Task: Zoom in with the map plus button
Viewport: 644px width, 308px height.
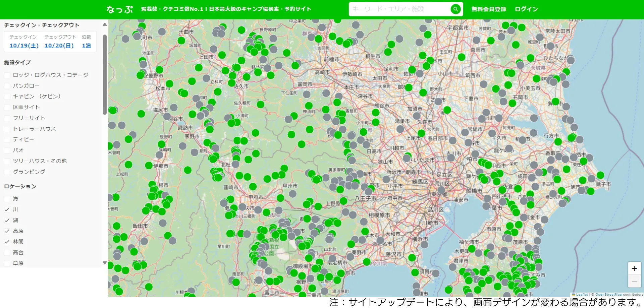Action: (x=634, y=268)
